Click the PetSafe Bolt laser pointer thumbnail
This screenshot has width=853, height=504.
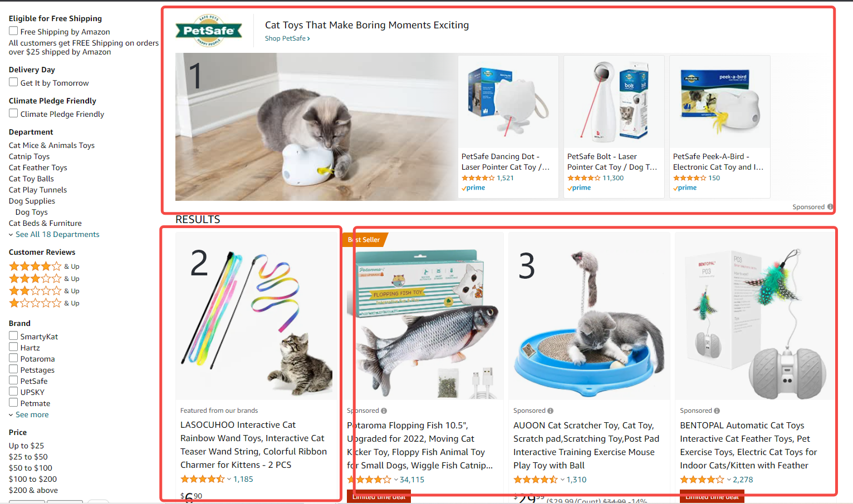(x=614, y=101)
